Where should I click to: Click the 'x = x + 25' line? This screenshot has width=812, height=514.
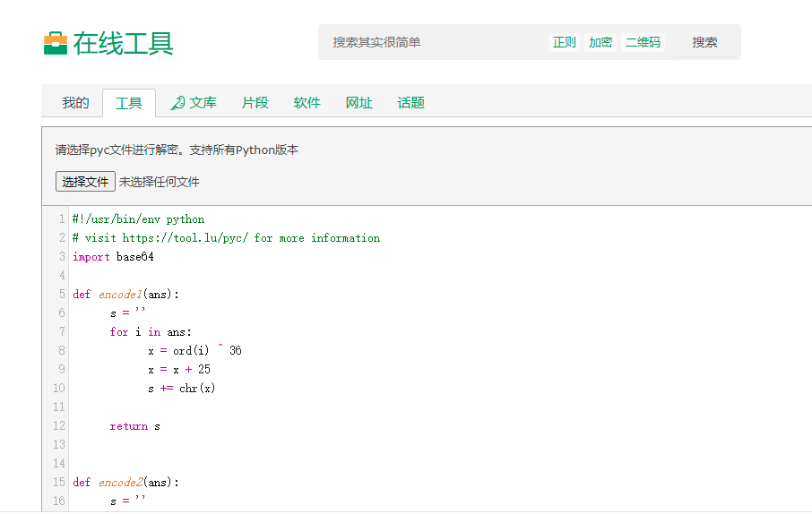pyautogui.click(x=179, y=370)
